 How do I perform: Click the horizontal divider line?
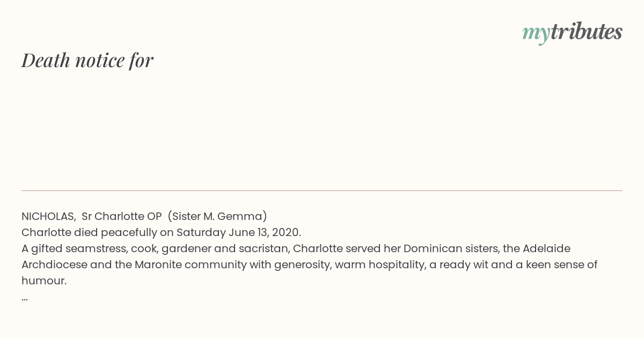coord(322,190)
